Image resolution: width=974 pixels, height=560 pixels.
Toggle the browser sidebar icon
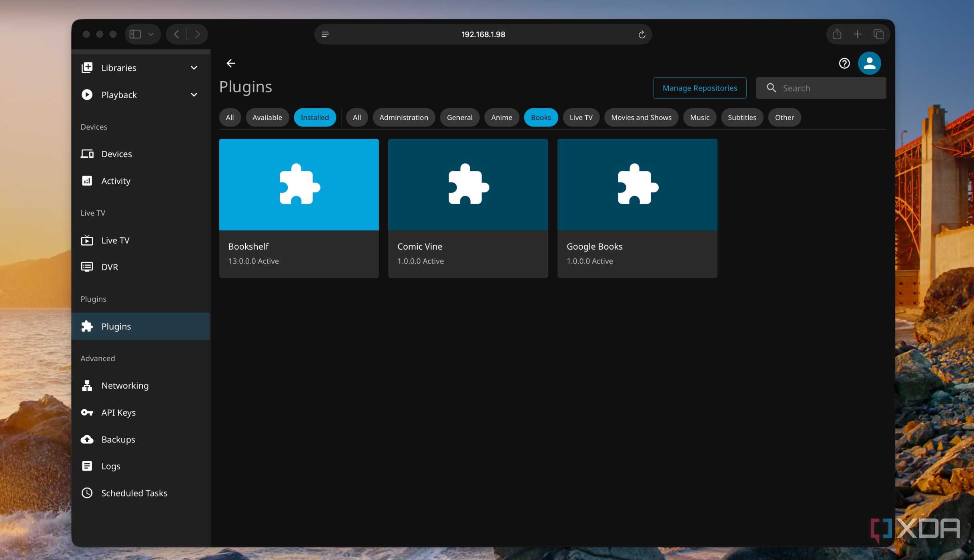[x=135, y=34]
